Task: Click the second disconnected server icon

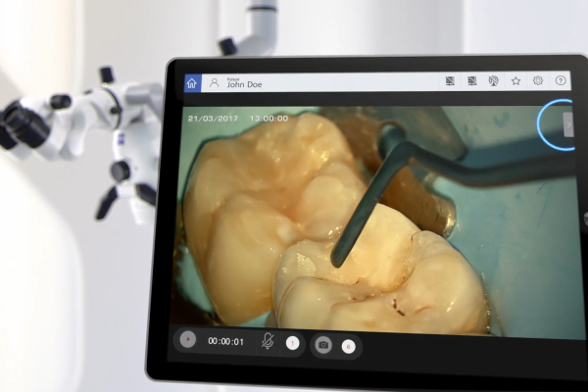Action: click(x=471, y=80)
